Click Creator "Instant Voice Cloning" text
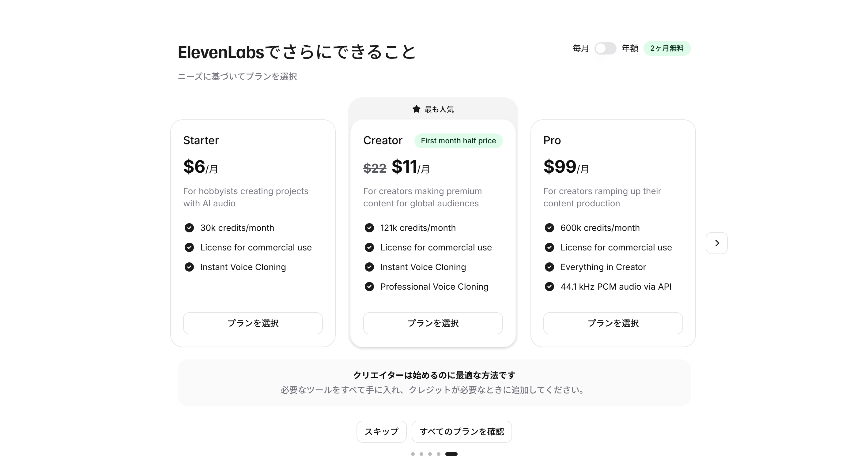868x462 pixels. coord(423,267)
